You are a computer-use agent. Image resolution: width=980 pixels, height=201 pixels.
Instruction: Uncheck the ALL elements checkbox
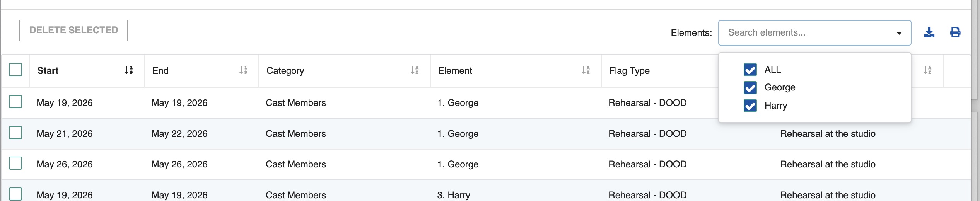750,70
